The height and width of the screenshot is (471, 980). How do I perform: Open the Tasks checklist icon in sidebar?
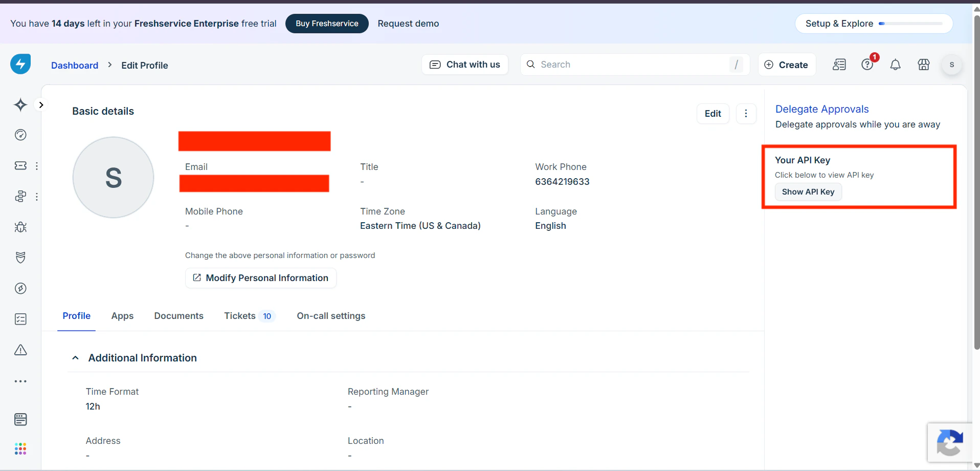point(20,319)
